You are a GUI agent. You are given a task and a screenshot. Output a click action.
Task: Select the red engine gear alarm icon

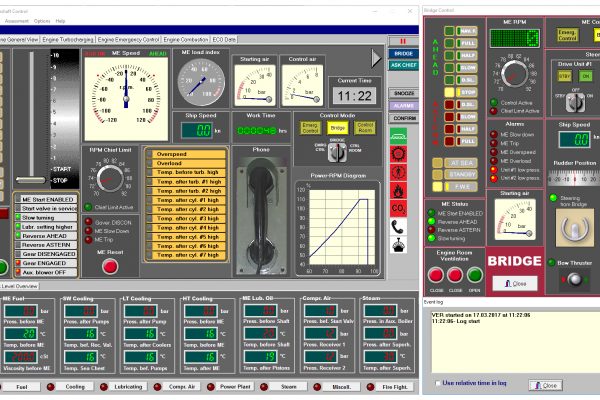[398, 154]
